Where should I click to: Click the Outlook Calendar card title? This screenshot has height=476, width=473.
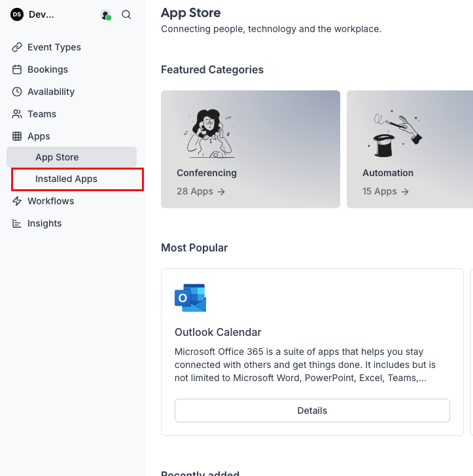218,332
